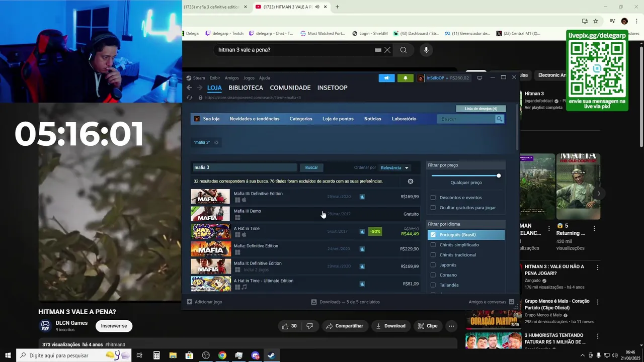Open Task View on taskbar

[x=139, y=355]
